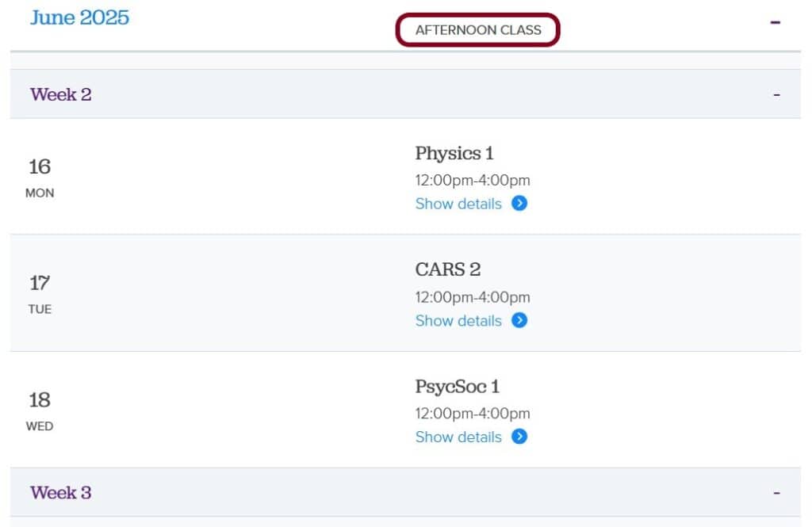
Task: Select the June 2025 heading
Action: 79,18
